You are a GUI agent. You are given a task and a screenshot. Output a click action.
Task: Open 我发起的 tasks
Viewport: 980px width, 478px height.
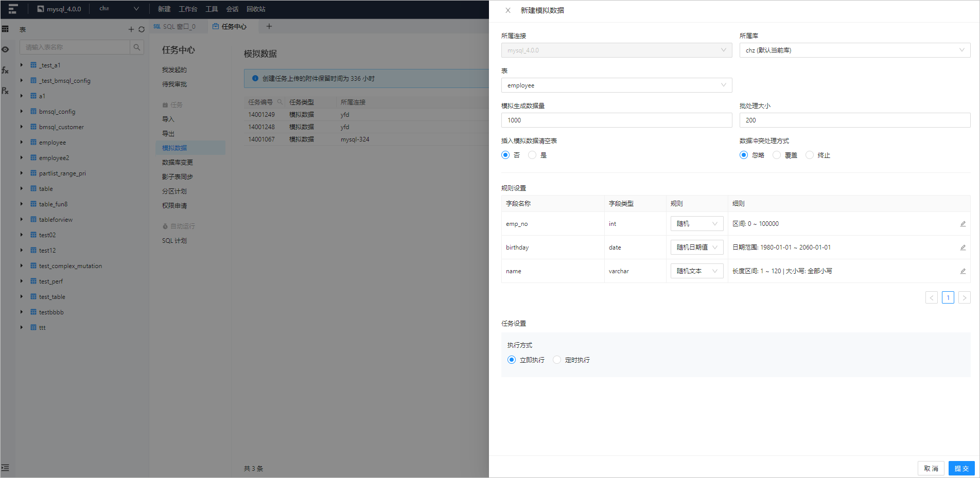point(174,70)
